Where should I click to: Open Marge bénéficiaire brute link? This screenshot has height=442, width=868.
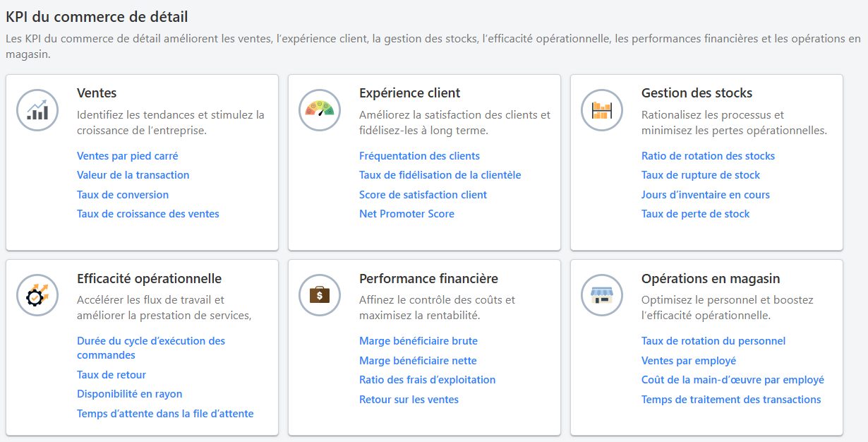(x=418, y=341)
